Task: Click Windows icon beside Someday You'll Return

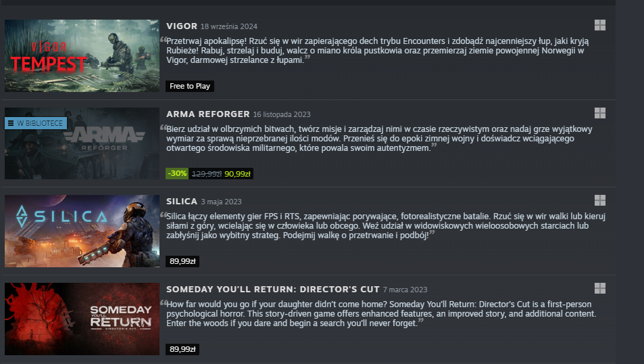Action: click(x=599, y=288)
